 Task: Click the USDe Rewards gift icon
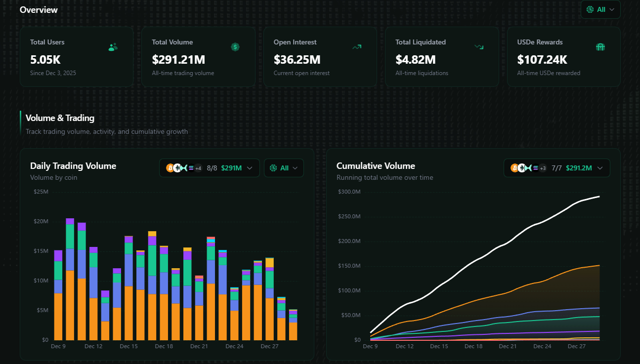pos(600,47)
